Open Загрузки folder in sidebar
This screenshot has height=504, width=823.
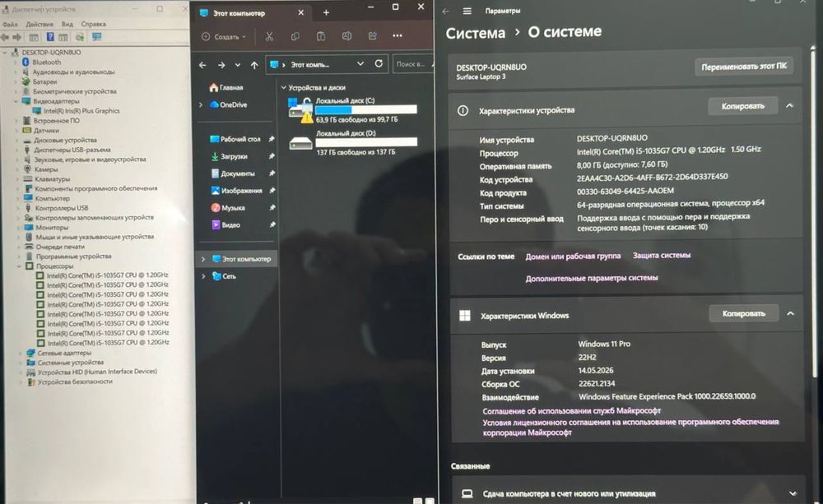230,156
